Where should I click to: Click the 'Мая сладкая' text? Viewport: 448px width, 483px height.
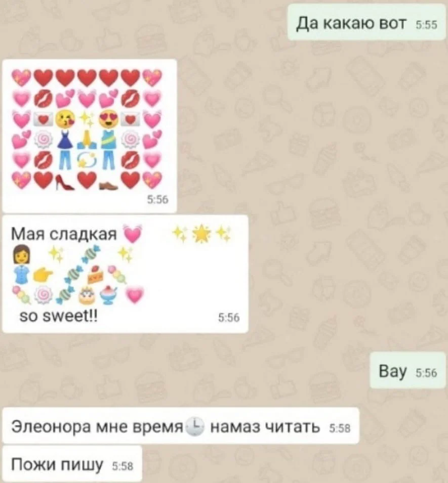(x=64, y=234)
